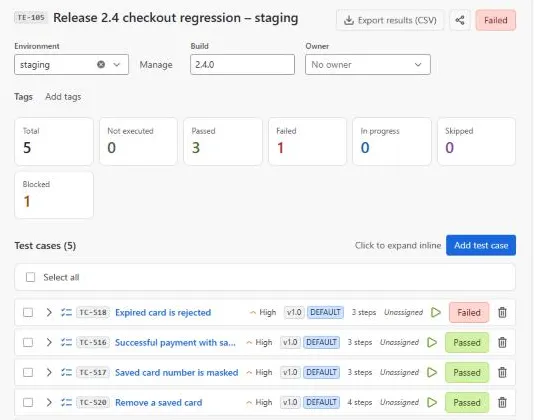The height and width of the screenshot is (420, 535).
Task: Open Successful payment with sa... link
Action: [175, 342]
